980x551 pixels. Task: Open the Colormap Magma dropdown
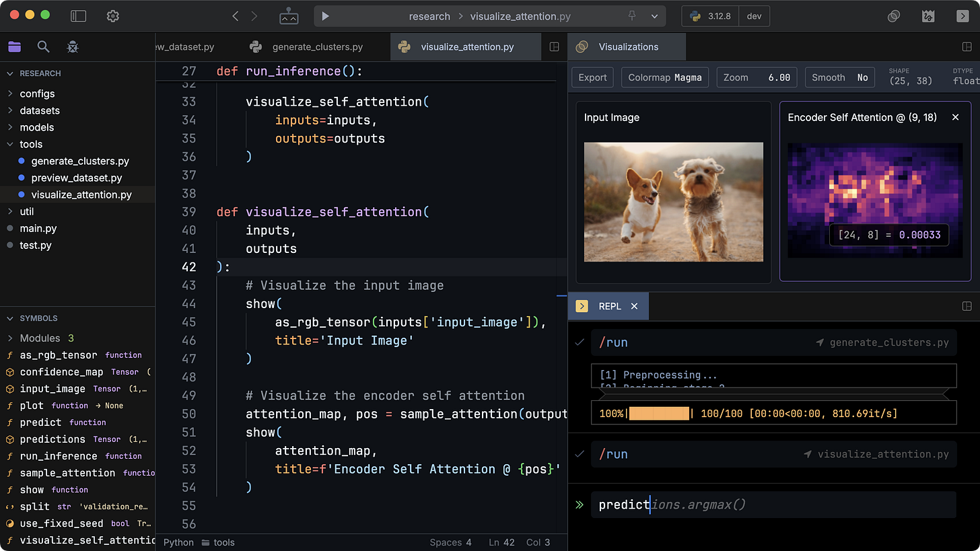(665, 77)
